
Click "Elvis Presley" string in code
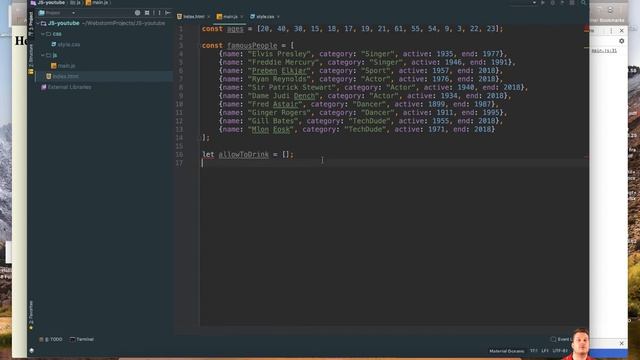click(279, 54)
